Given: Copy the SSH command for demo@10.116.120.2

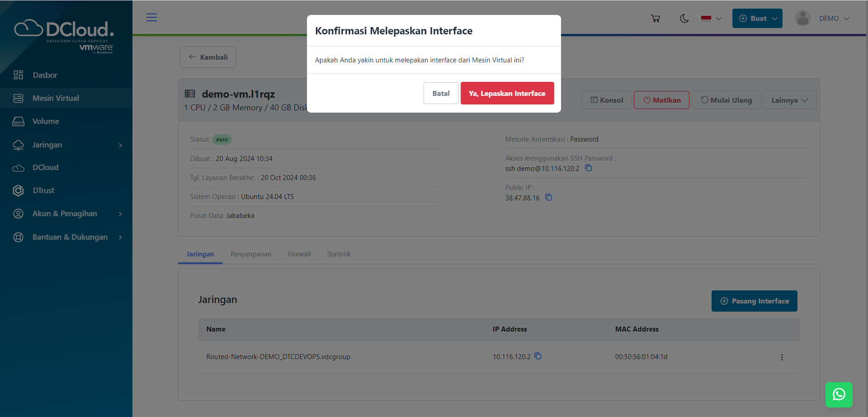Looking at the screenshot, I should [588, 168].
